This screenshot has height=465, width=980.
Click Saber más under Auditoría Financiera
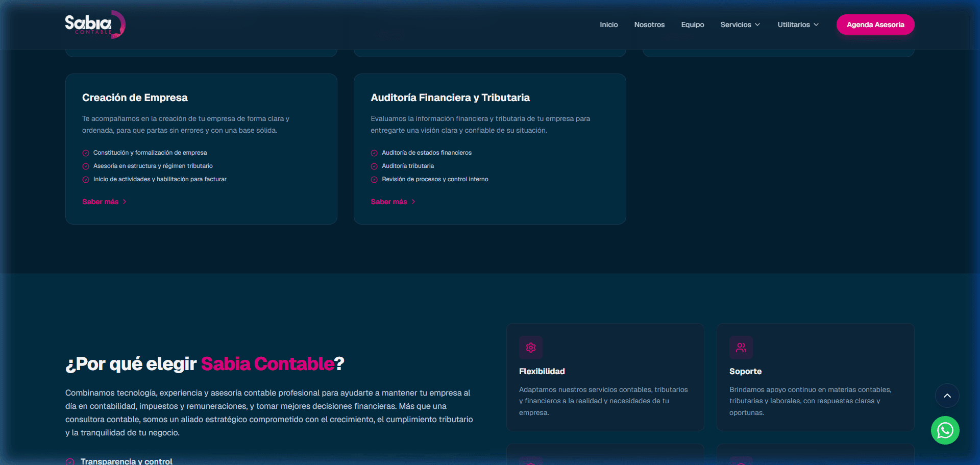point(393,202)
